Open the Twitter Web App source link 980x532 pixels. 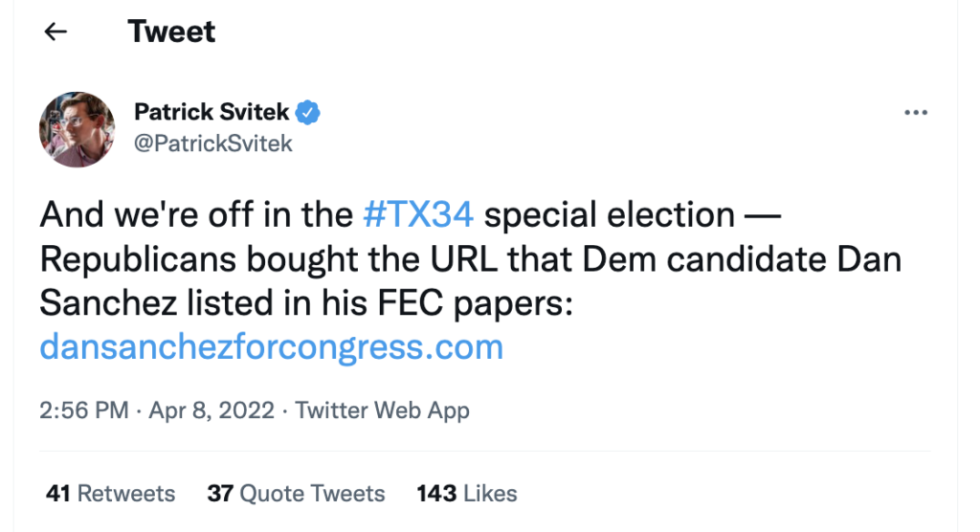coord(383,410)
